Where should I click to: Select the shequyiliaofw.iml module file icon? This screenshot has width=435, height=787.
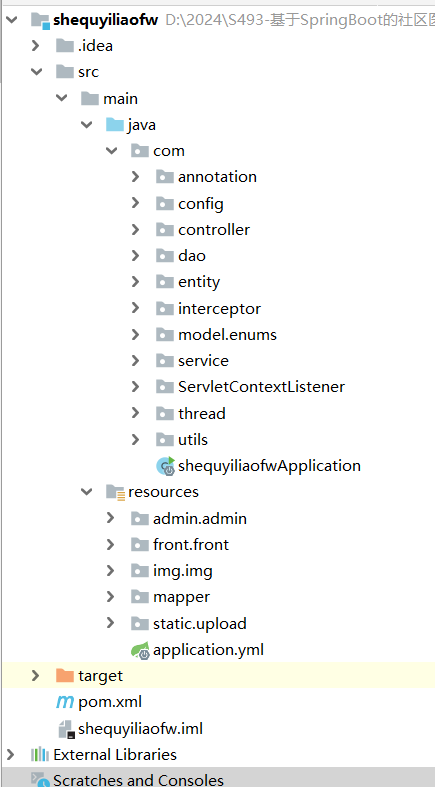pyautogui.click(x=67, y=729)
